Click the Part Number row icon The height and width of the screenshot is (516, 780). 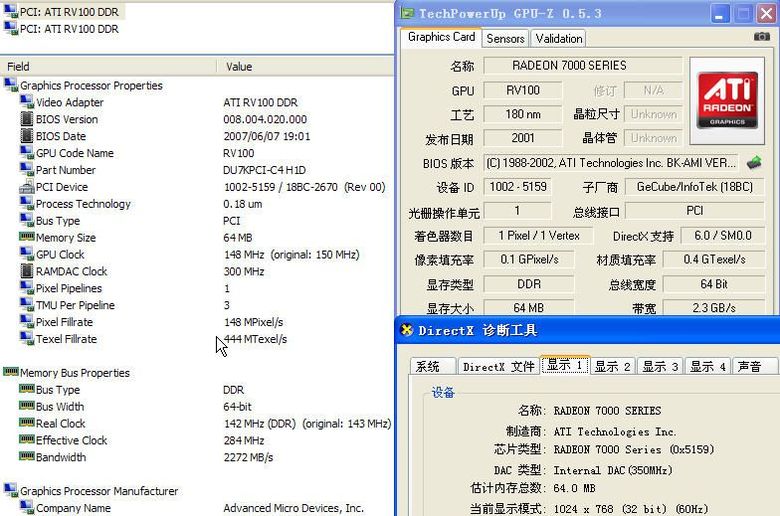pos(27,169)
